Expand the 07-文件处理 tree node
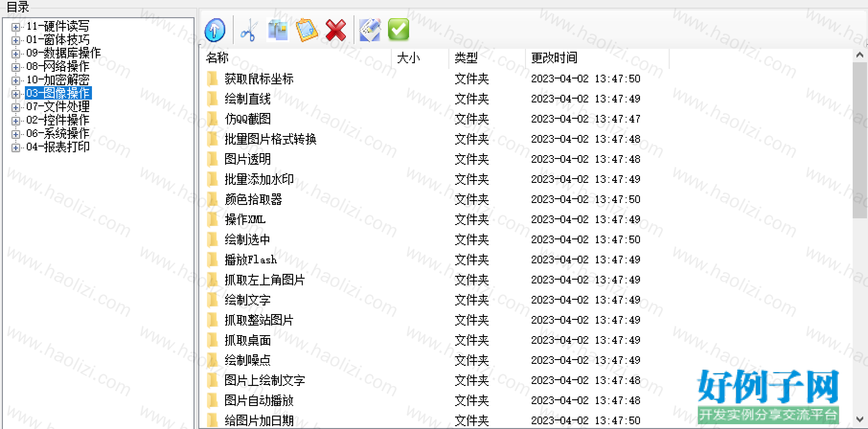This screenshot has height=429, width=868. pyautogui.click(x=16, y=108)
